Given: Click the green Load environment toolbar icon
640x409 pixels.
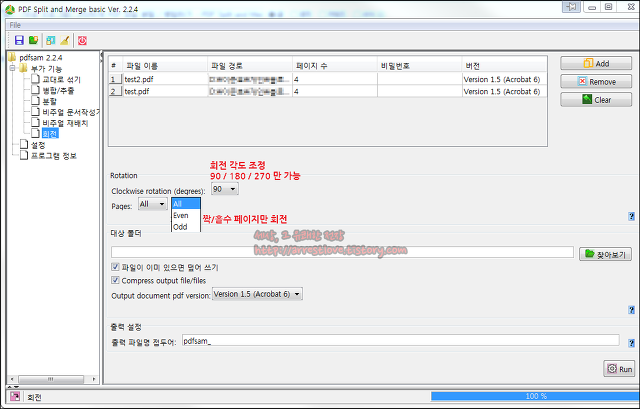Looking at the screenshot, I should (x=33, y=40).
